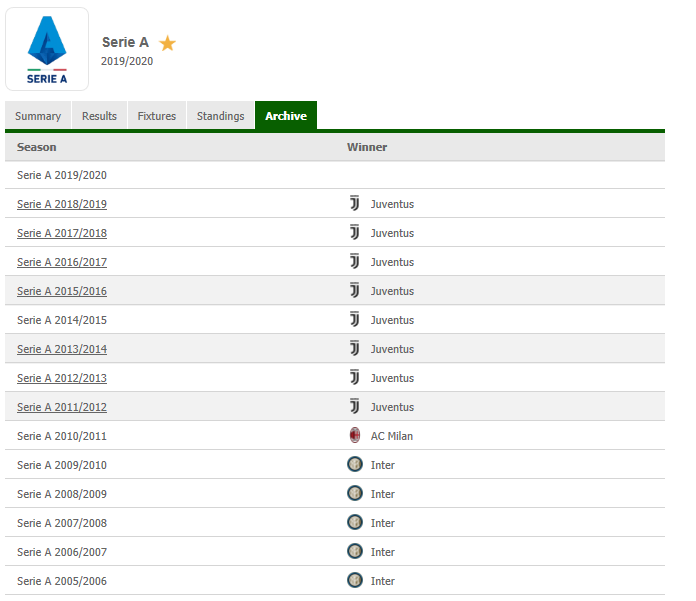Image resolution: width=696 pixels, height=601 pixels.
Task: Click Serie A 2009/2010 season text
Action: tap(62, 465)
